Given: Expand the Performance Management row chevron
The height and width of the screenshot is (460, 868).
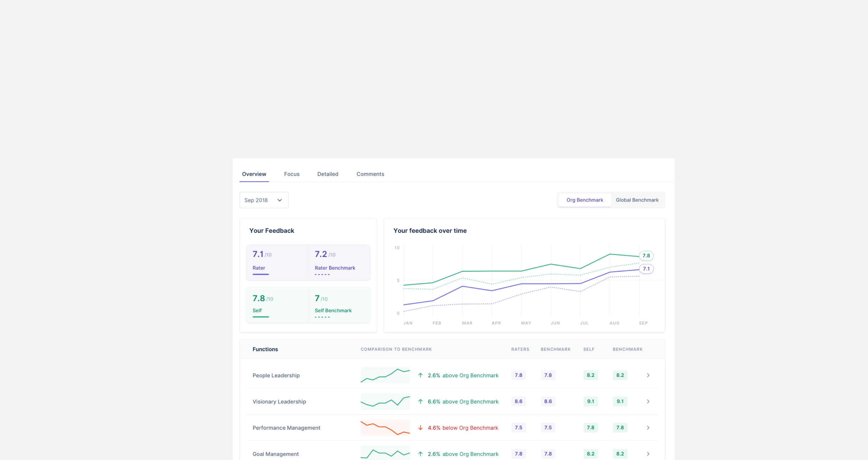Looking at the screenshot, I should (x=648, y=428).
